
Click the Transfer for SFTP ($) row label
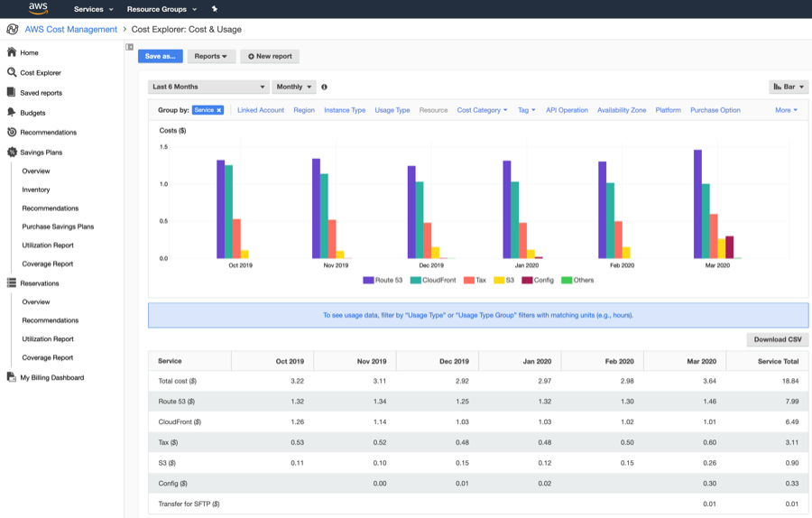[189, 504]
